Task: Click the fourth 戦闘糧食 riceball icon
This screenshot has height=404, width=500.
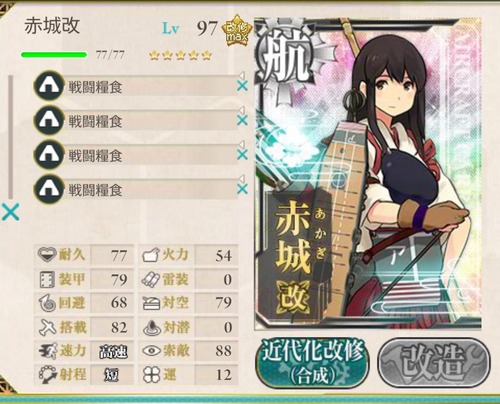Action: click(x=49, y=189)
